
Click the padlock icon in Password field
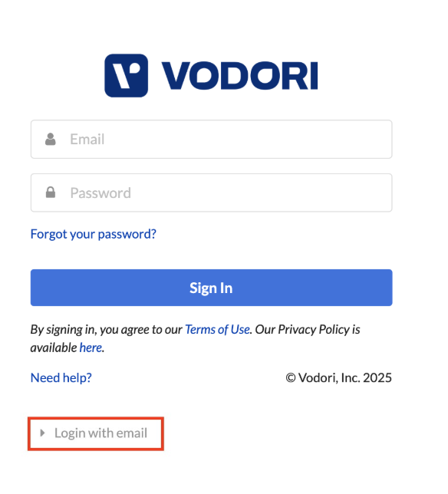click(51, 193)
